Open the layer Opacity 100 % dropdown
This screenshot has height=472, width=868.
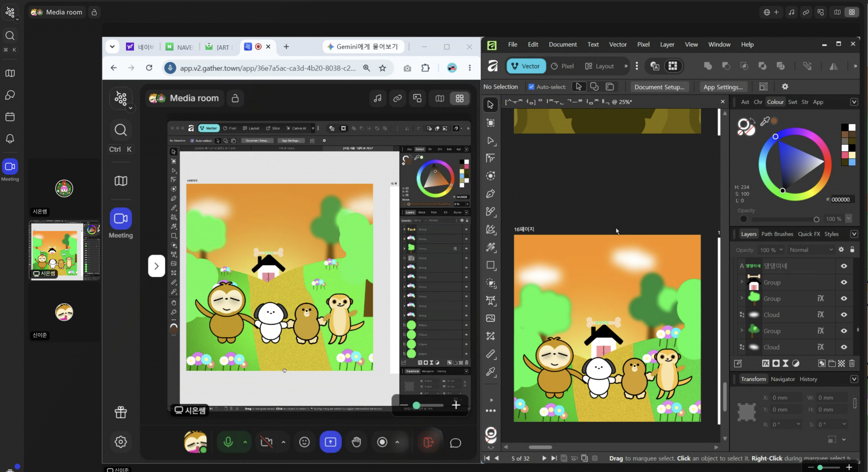[771, 250]
